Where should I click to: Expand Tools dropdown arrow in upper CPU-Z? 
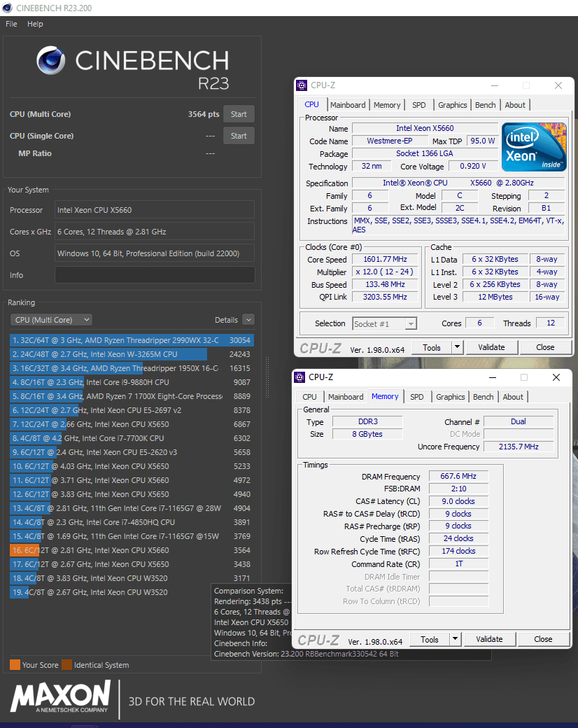point(458,348)
